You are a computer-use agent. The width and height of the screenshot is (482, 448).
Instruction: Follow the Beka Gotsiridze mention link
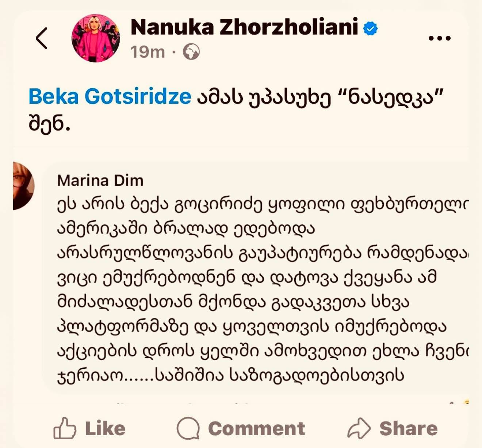tap(110, 97)
